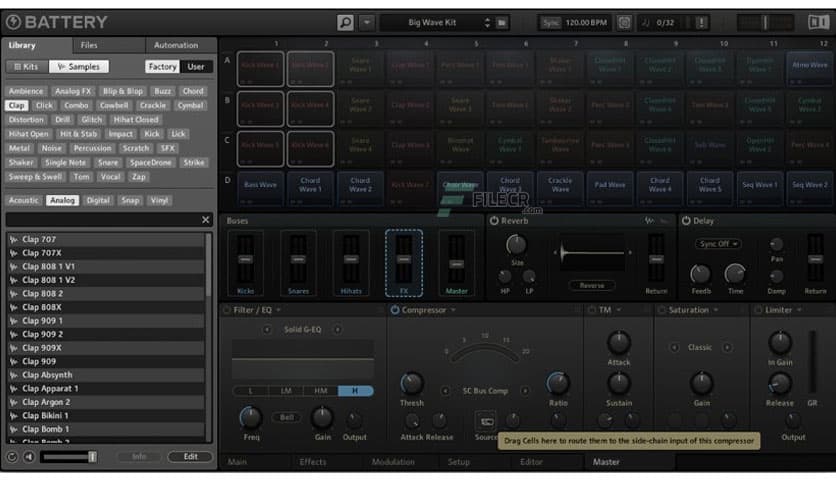Click the exclamation mark panic button
Image resolution: width=836 pixels, height=484 pixels.
(701, 22)
